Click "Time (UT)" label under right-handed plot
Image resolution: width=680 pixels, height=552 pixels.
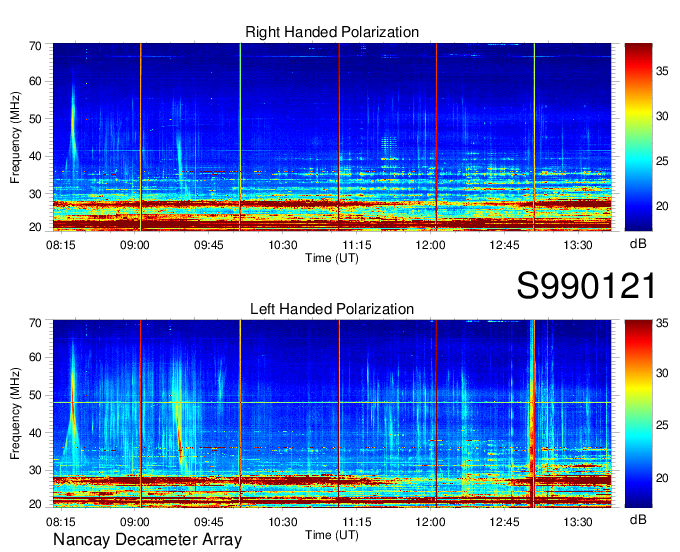tap(332, 258)
